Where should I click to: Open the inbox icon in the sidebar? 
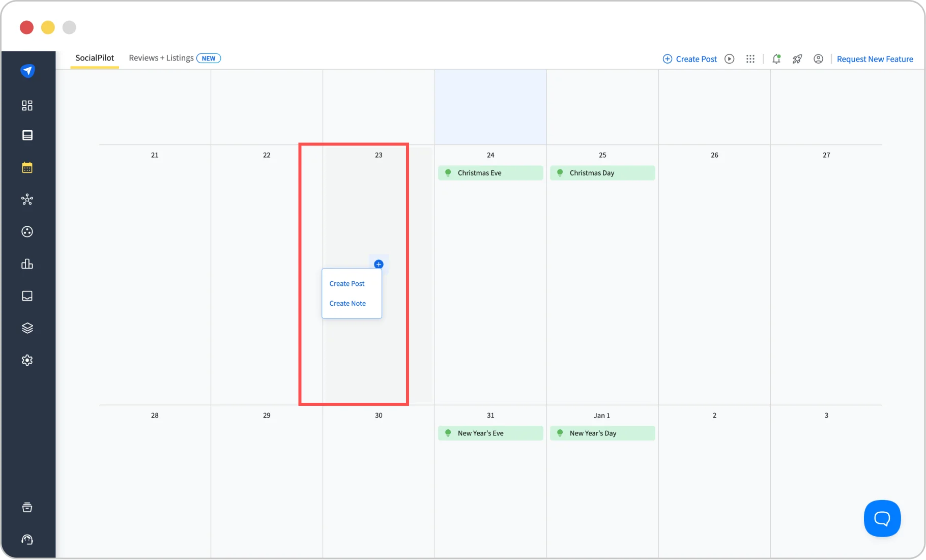point(27,296)
